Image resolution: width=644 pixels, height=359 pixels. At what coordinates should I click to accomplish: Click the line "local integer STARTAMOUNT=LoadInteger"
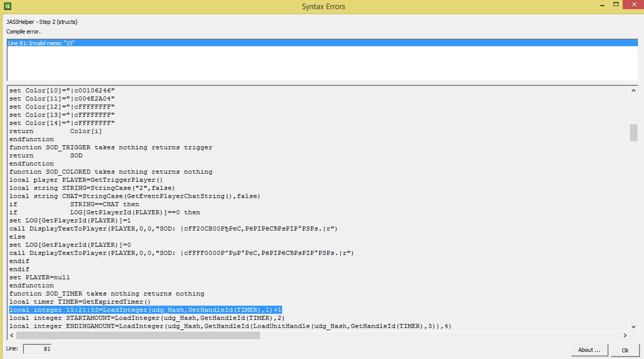coord(147,318)
